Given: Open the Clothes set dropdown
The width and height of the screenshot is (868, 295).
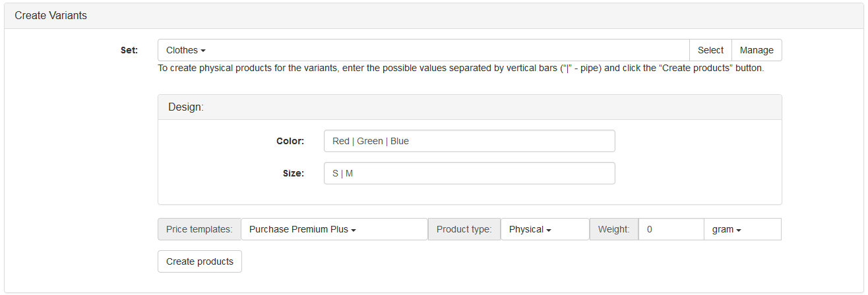Looking at the screenshot, I should click(x=186, y=50).
